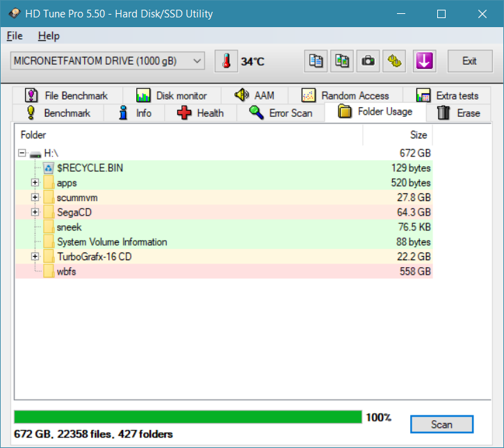Click the $RECYCLE.BIN recycle icon

[48, 168]
